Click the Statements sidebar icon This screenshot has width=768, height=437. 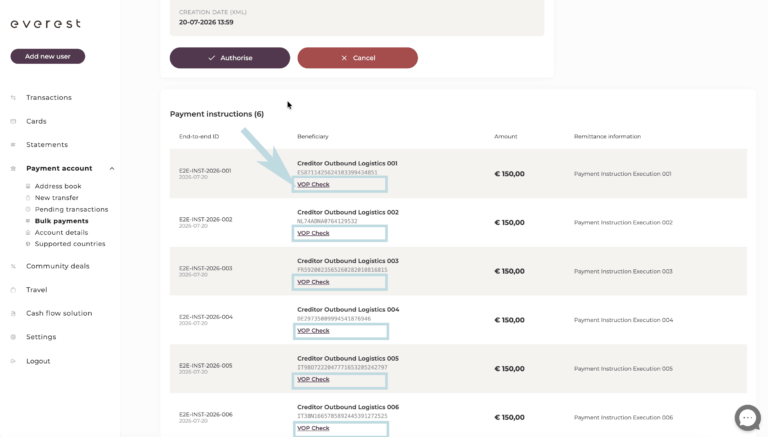[x=13, y=145]
